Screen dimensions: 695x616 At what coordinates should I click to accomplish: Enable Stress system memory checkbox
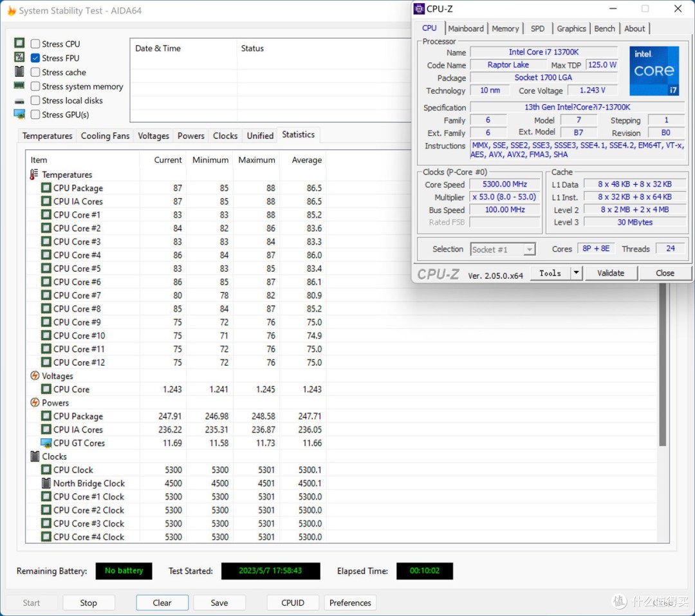point(35,86)
